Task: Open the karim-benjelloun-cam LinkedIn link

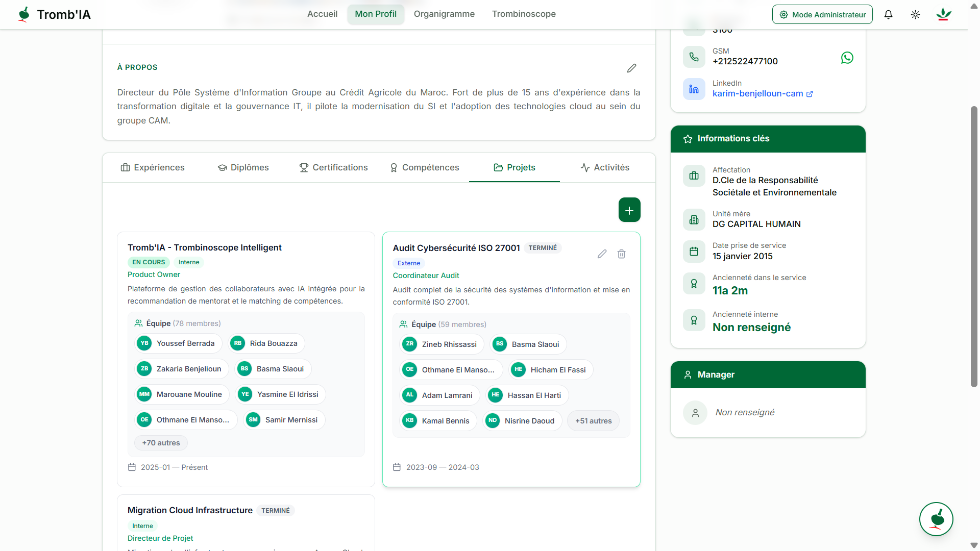Action: (763, 94)
